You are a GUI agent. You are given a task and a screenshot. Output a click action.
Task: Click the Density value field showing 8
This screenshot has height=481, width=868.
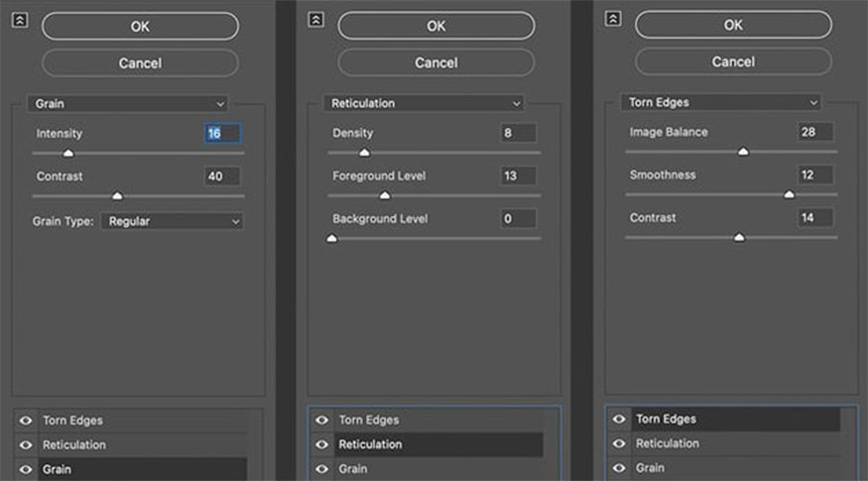[518, 133]
